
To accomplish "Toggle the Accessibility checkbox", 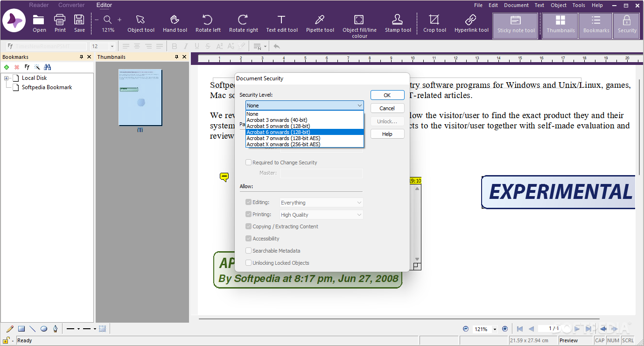I will [248, 239].
